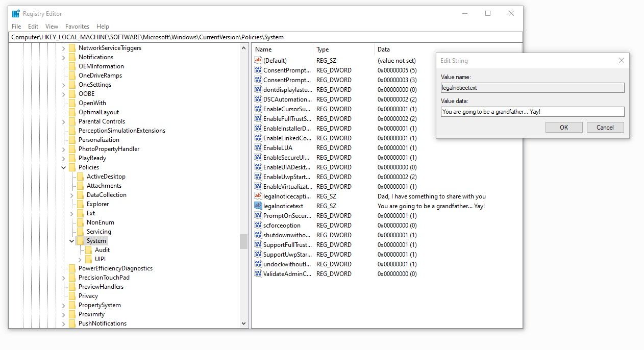Viewport: 644px width, 350px height.
Task: Click the Value name field
Action: tap(532, 88)
